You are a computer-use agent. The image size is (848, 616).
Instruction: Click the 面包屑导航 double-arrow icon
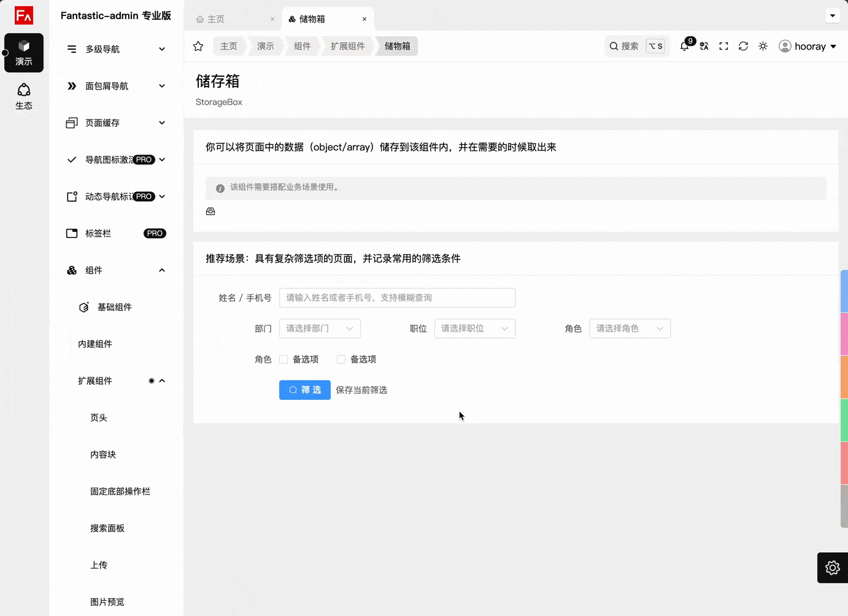(72, 86)
